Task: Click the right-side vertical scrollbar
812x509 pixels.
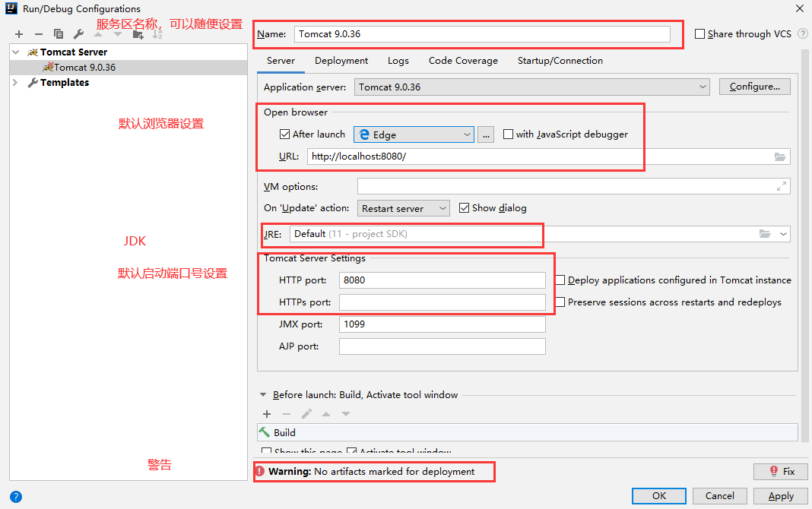Action: (x=805, y=245)
